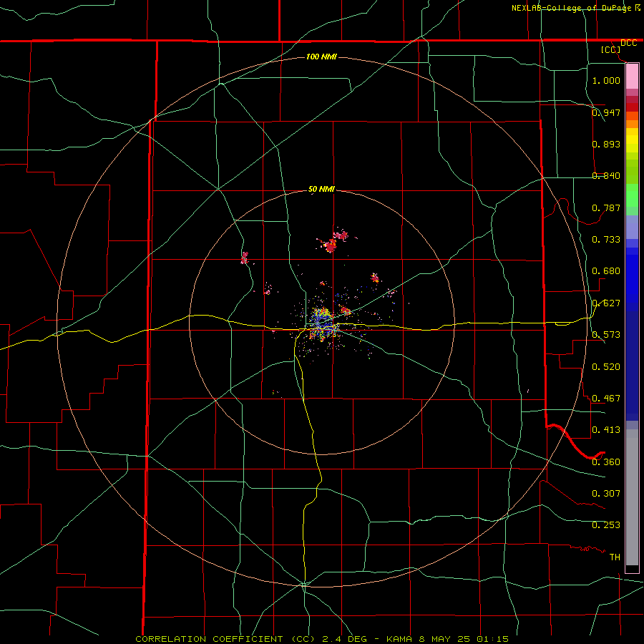Select the 0.680 color scale value
This screenshot has width=644, height=644.
[x=606, y=271]
